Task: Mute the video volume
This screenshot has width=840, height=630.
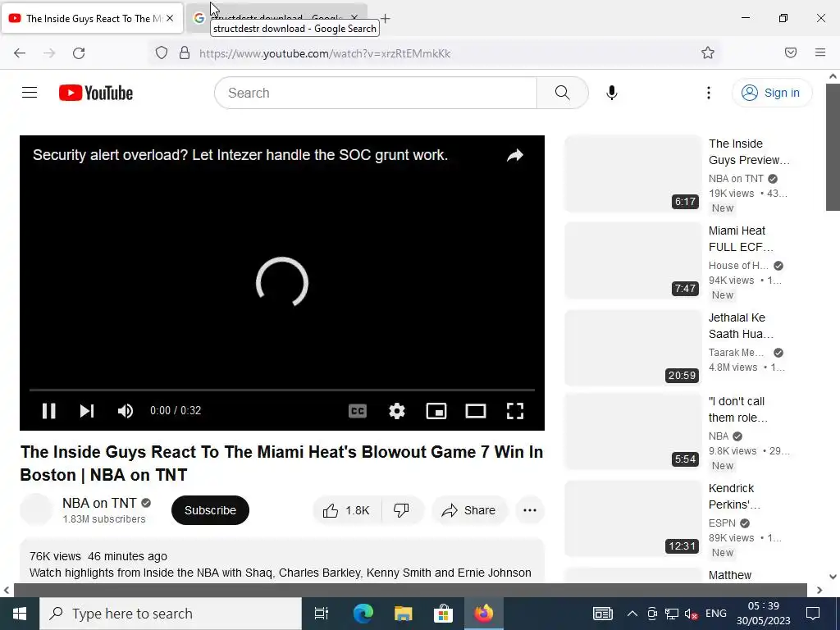Action: pos(126,411)
